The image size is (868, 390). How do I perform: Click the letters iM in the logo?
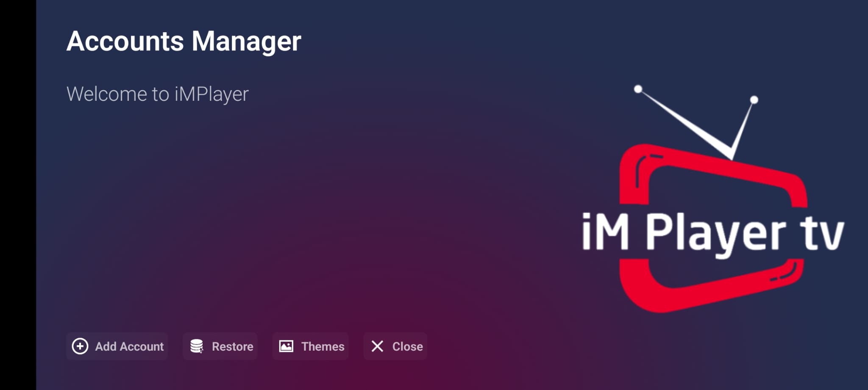tap(605, 232)
